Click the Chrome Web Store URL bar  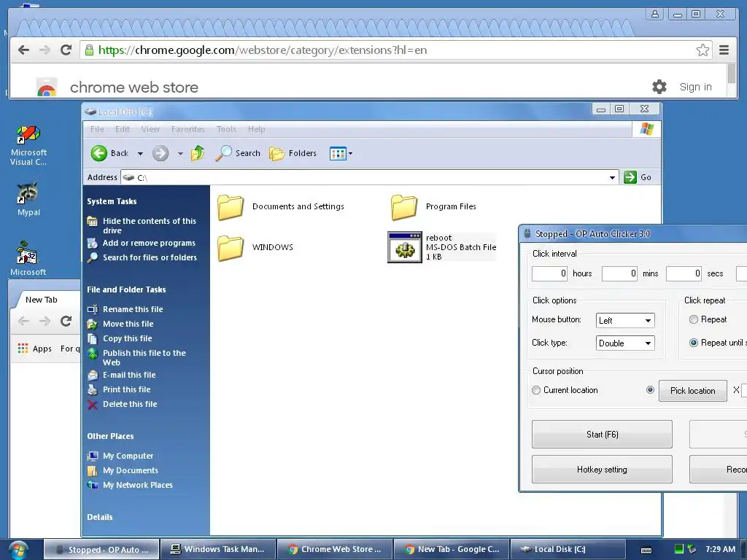[x=395, y=50]
